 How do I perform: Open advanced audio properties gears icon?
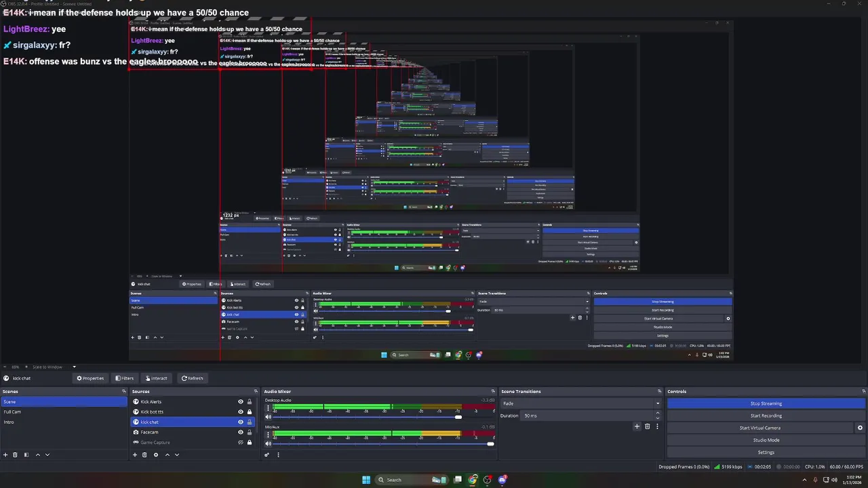point(267,455)
